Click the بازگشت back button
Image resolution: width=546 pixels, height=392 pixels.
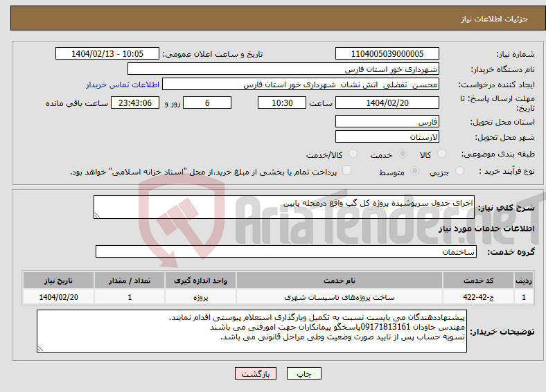256,373
